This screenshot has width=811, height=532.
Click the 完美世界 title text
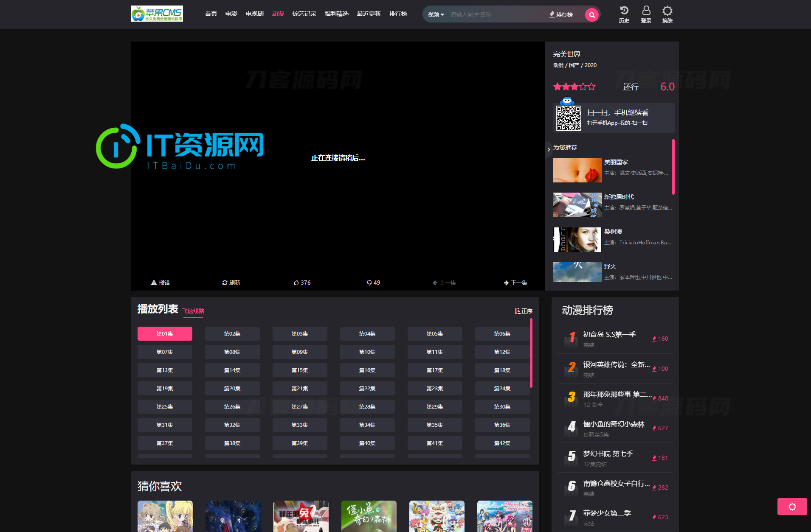pos(567,54)
